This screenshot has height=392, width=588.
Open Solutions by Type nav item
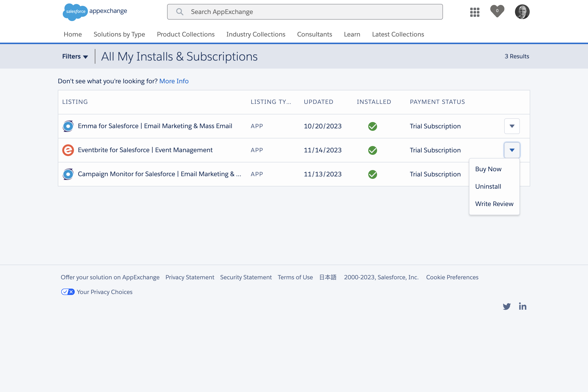point(119,34)
